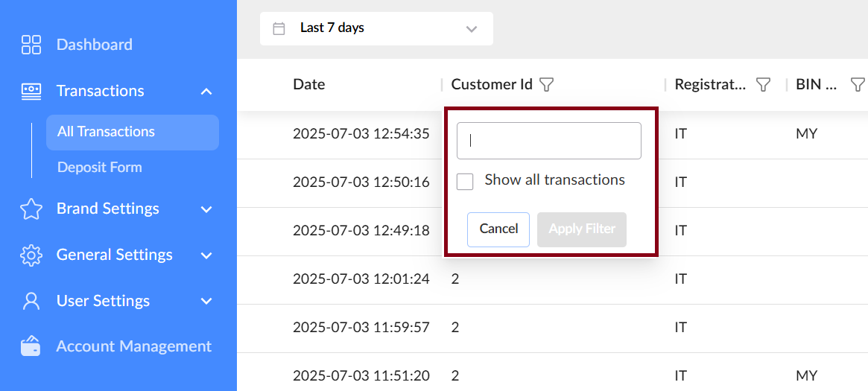Click the Dashboard grid icon
This screenshot has width=868, height=391.
pos(31,45)
